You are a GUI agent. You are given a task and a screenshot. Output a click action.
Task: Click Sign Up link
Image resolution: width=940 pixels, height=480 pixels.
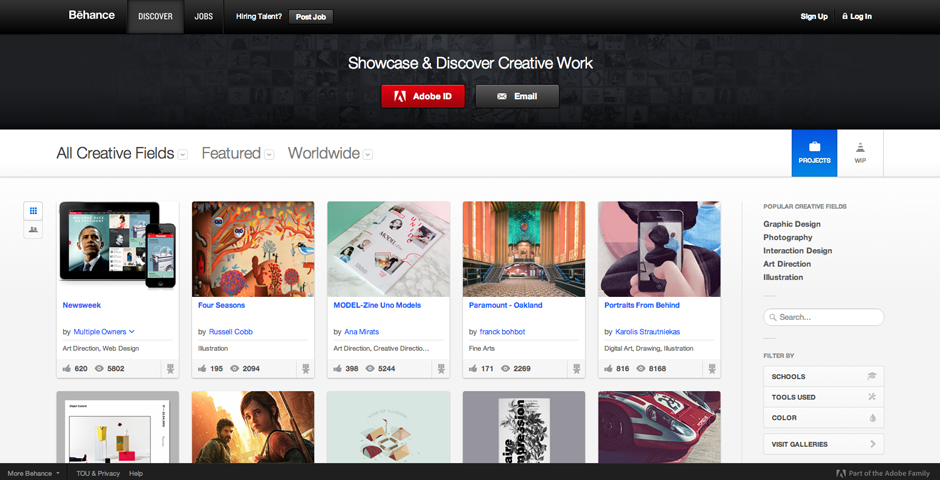[x=814, y=17]
